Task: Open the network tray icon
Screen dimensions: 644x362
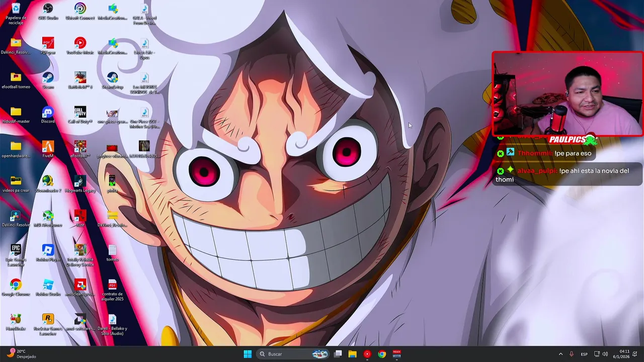Action: 597,354
